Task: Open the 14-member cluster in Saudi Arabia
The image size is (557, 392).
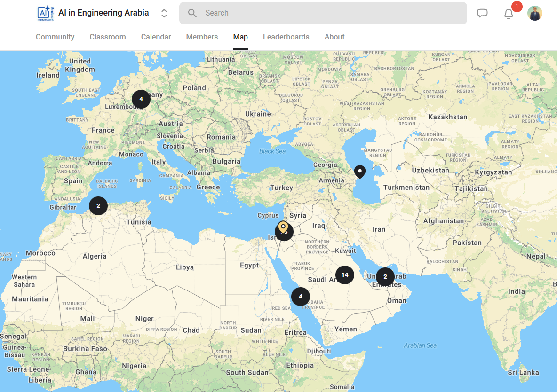Action: pyautogui.click(x=345, y=275)
